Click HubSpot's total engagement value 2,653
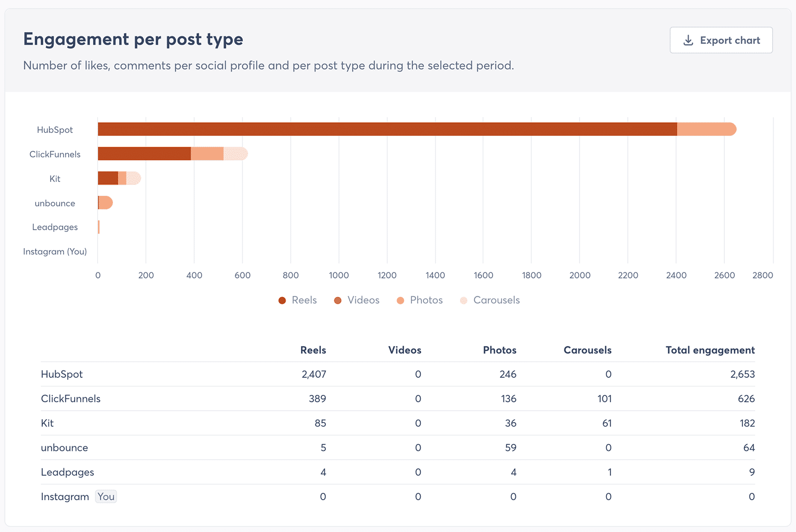Viewport: 796px width, 532px height. (x=742, y=374)
